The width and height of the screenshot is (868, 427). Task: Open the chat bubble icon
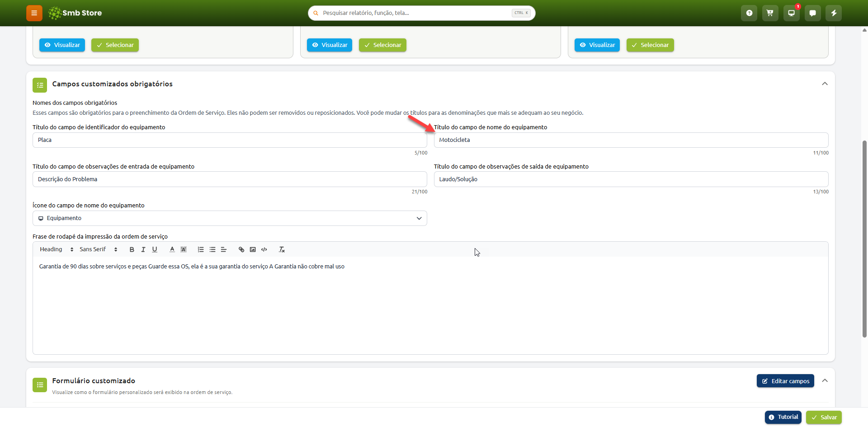point(812,13)
